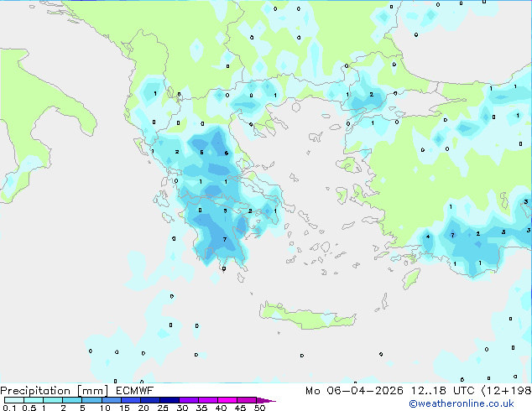Image resolution: width=532 pixels, height=411 pixels.
Task: Select the 40–45 mm magenta legend swatch
Action: pyautogui.click(x=227, y=400)
